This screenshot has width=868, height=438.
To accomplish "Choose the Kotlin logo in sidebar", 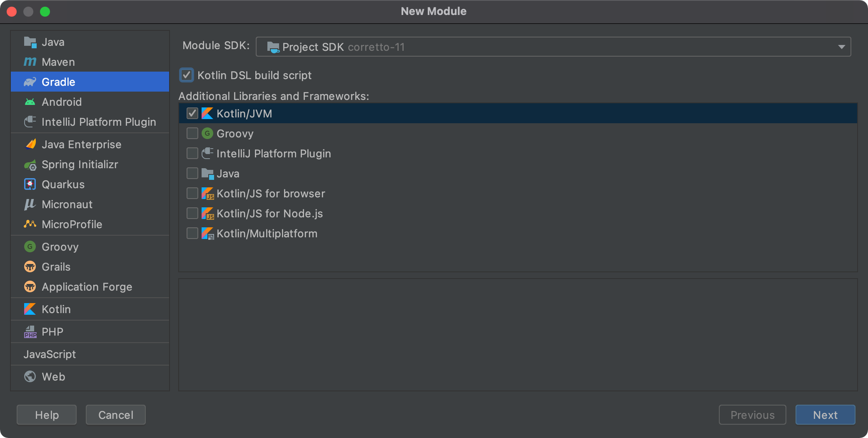I will [x=30, y=309].
